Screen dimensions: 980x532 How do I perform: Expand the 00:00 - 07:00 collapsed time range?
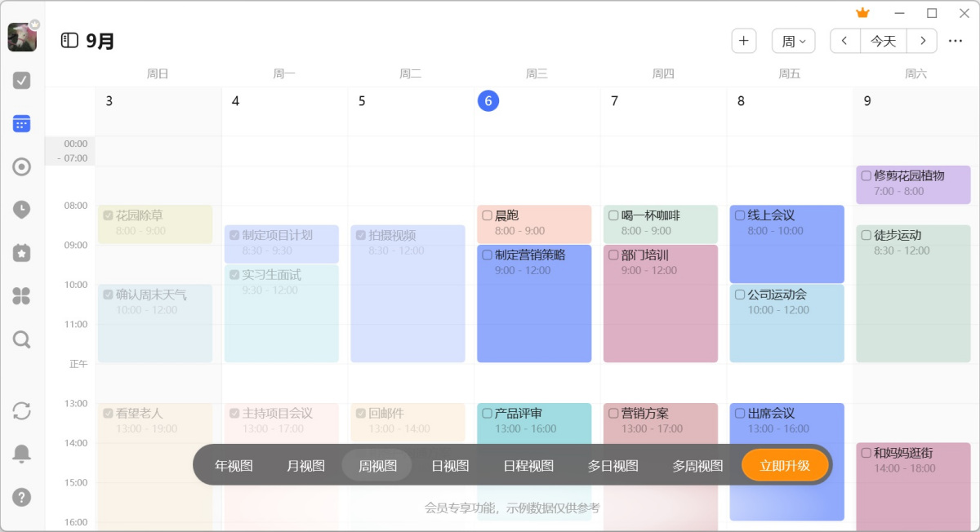[70, 151]
